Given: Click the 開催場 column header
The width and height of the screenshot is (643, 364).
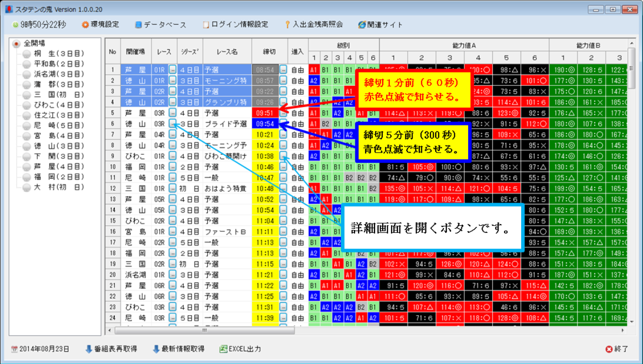Looking at the screenshot, I should click(x=136, y=51).
